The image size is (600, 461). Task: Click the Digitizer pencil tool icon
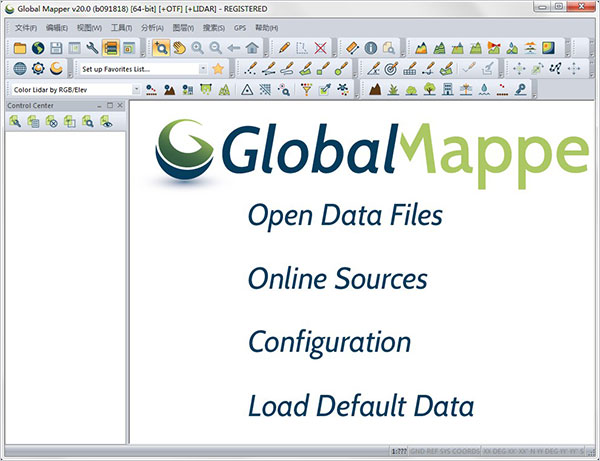click(285, 48)
